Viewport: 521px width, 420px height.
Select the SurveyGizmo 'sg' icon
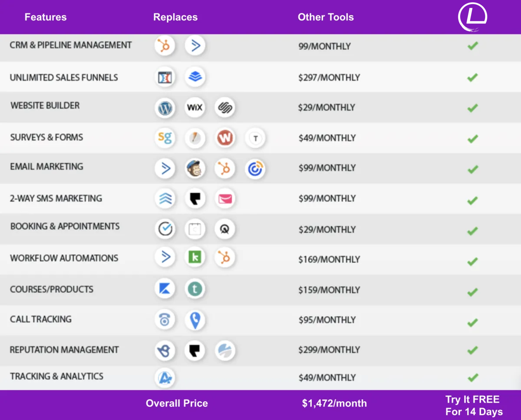[165, 138]
